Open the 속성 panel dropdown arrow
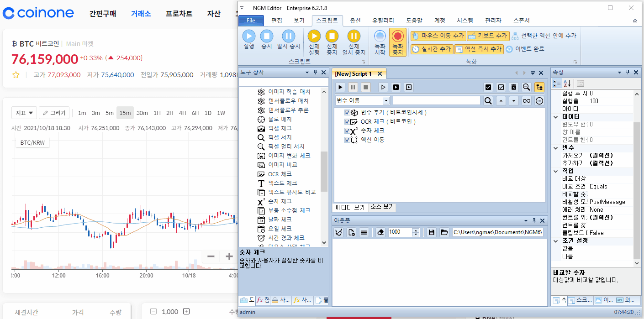This screenshot has height=319, width=644. pos(619,73)
